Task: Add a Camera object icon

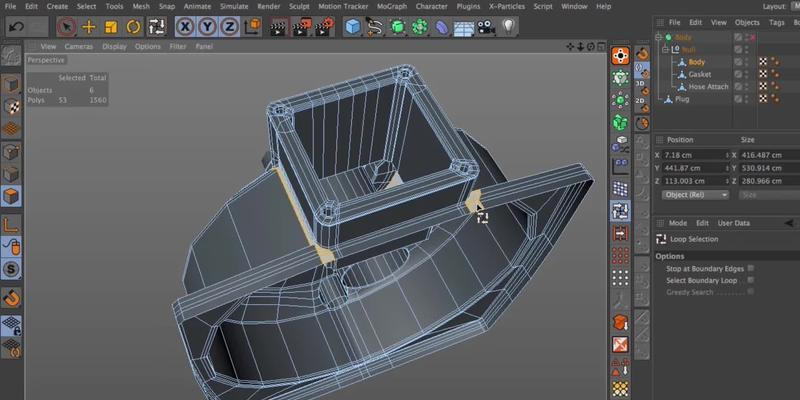Action: [486, 27]
